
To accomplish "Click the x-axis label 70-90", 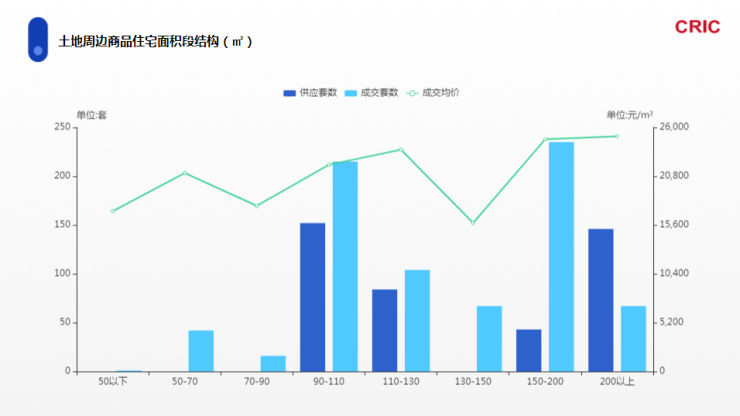I will point(257,382).
